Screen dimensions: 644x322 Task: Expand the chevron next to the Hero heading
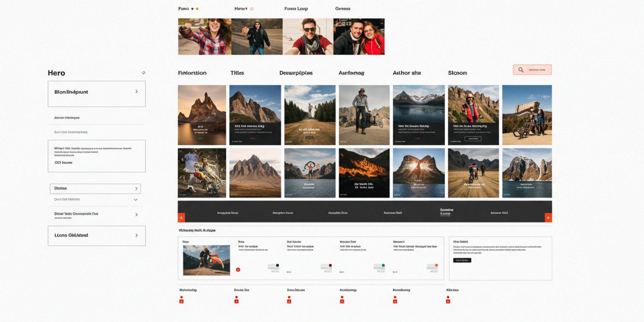pos(143,72)
